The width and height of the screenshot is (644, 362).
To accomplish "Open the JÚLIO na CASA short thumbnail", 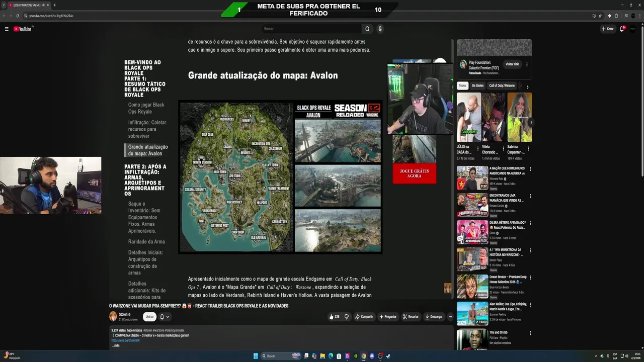I will [x=469, y=117].
